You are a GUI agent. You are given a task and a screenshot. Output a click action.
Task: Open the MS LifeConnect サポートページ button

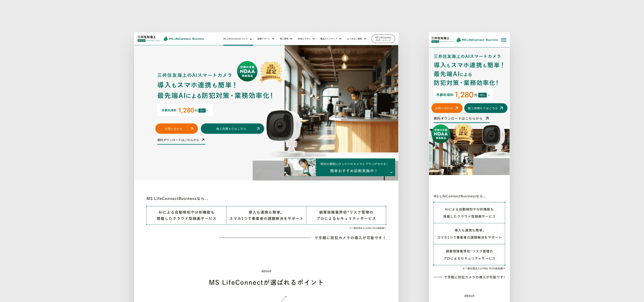pyautogui.click(x=383, y=39)
